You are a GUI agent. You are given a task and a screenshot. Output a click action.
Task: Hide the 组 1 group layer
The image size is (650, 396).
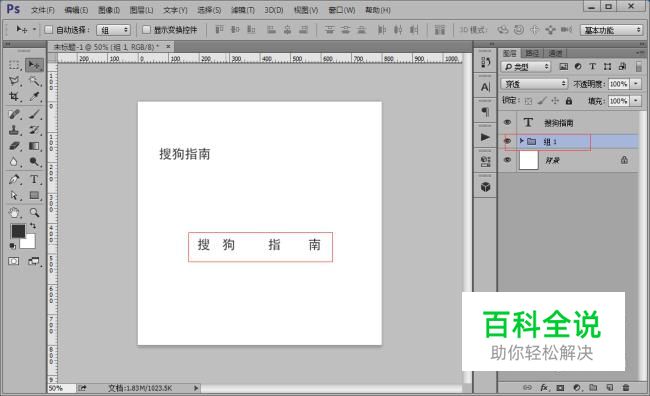click(507, 141)
